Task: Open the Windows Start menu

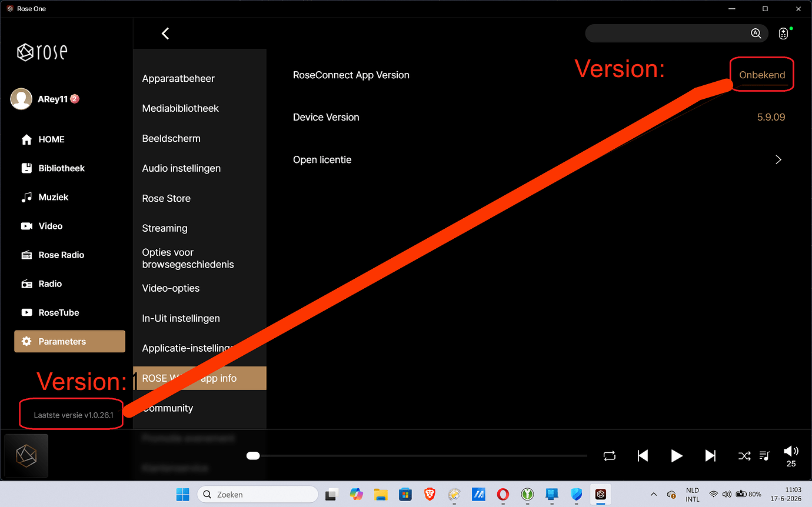Action: [x=183, y=495]
